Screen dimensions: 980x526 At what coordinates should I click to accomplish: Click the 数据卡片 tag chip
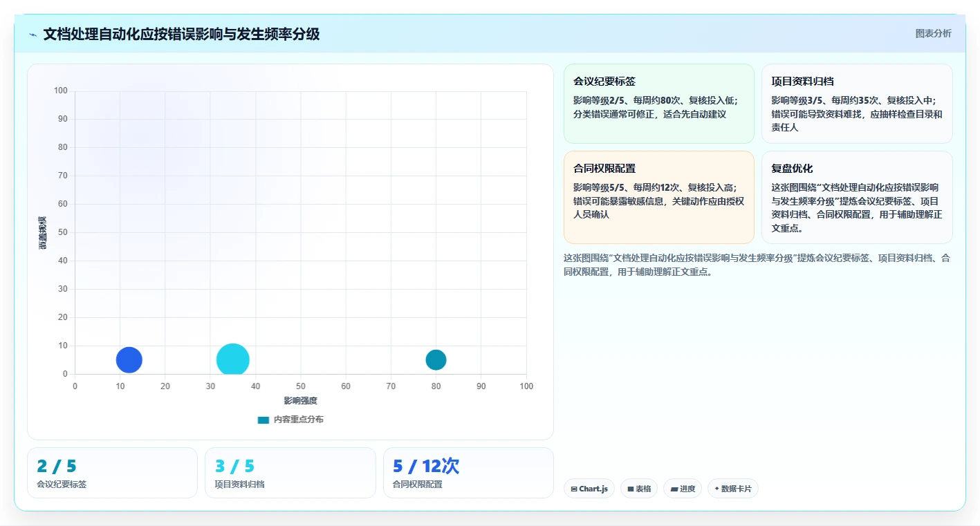(733, 489)
